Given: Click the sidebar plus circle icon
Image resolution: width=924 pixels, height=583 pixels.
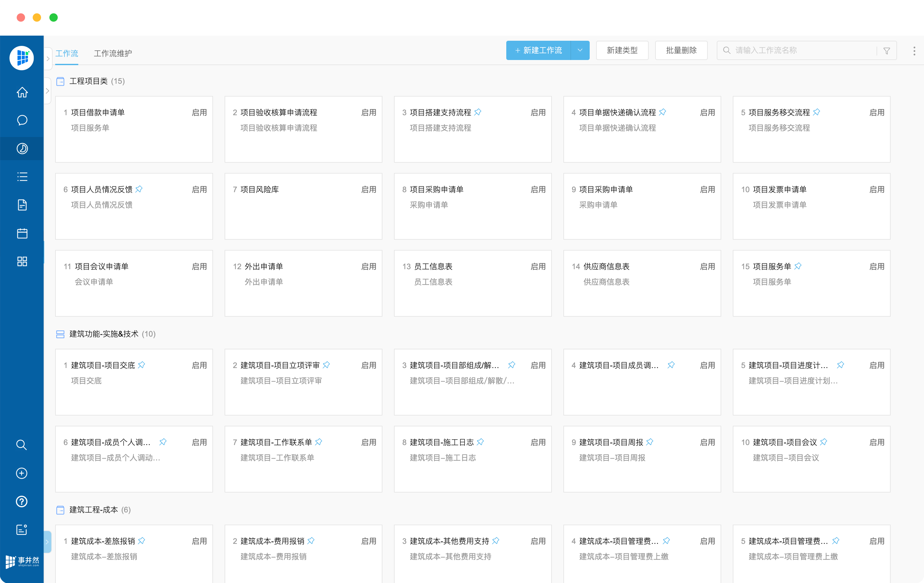Looking at the screenshot, I should coord(21,473).
